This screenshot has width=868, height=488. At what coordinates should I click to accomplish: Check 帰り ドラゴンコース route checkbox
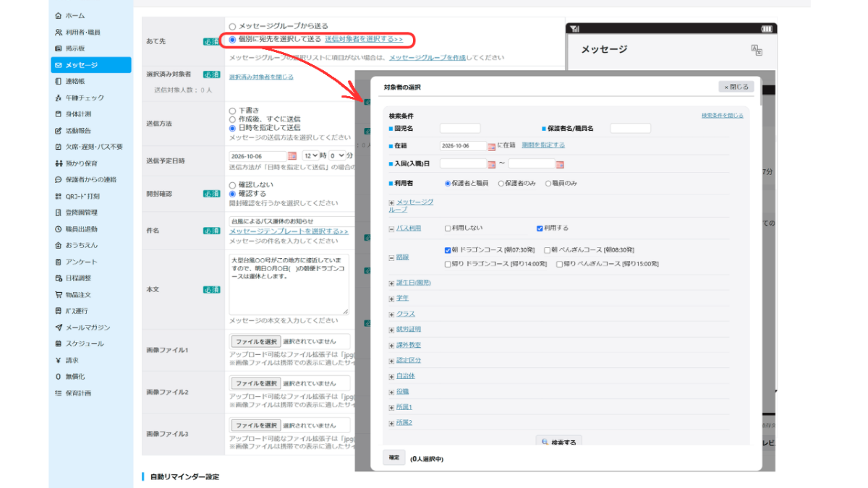(x=448, y=264)
